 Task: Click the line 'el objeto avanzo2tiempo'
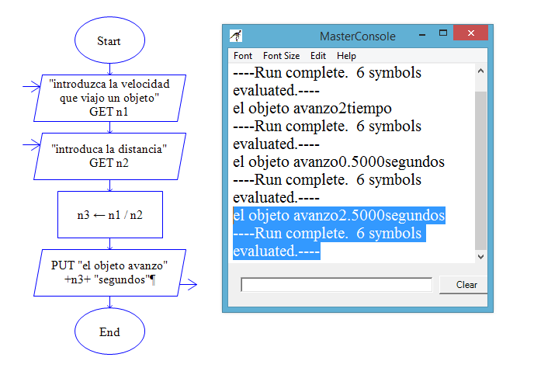pos(312,109)
